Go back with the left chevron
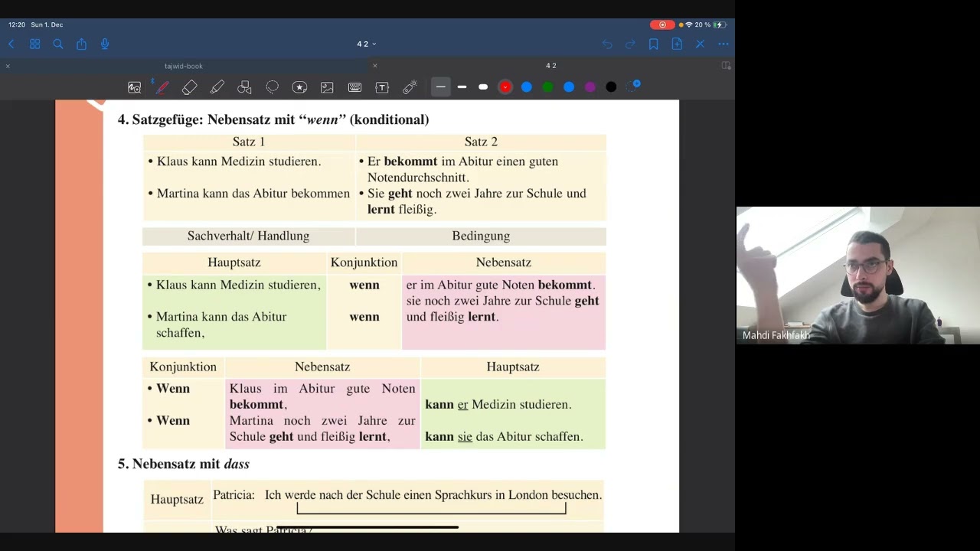Screen dimensions: 980x551 [11, 44]
